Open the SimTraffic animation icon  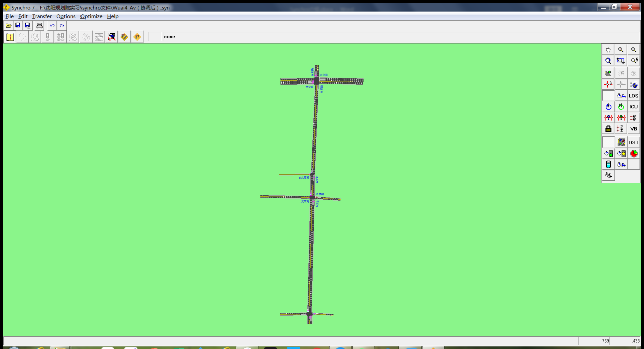(112, 37)
